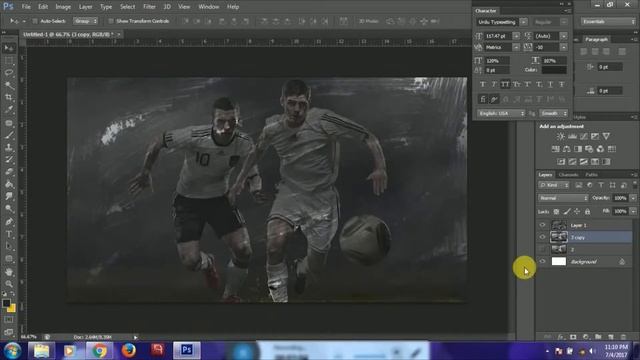Click the lock image pixels brush icon
The height and width of the screenshot is (360, 640).
pyautogui.click(x=567, y=211)
